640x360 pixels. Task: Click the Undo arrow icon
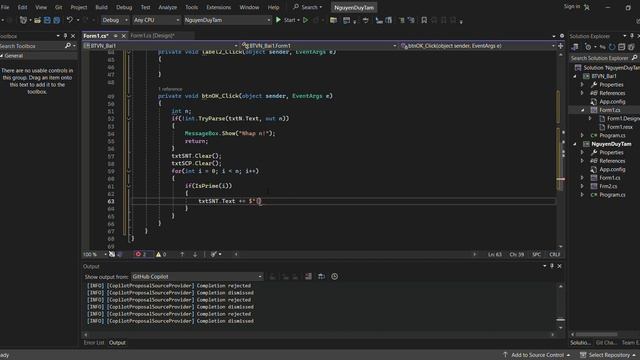click(70, 20)
